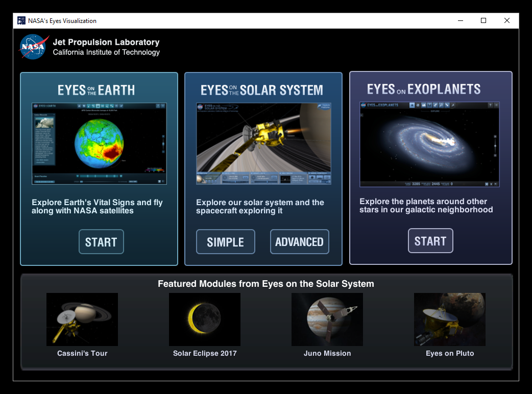Image resolution: width=532 pixels, height=394 pixels.
Task: Click the Jet Propulsion Laboratory header text
Action: click(x=106, y=42)
